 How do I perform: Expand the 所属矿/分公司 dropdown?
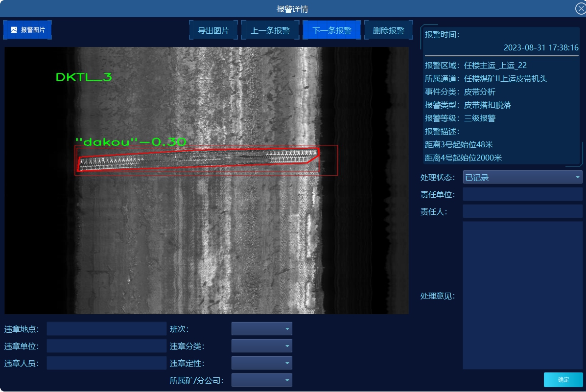(x=261, y=380)
